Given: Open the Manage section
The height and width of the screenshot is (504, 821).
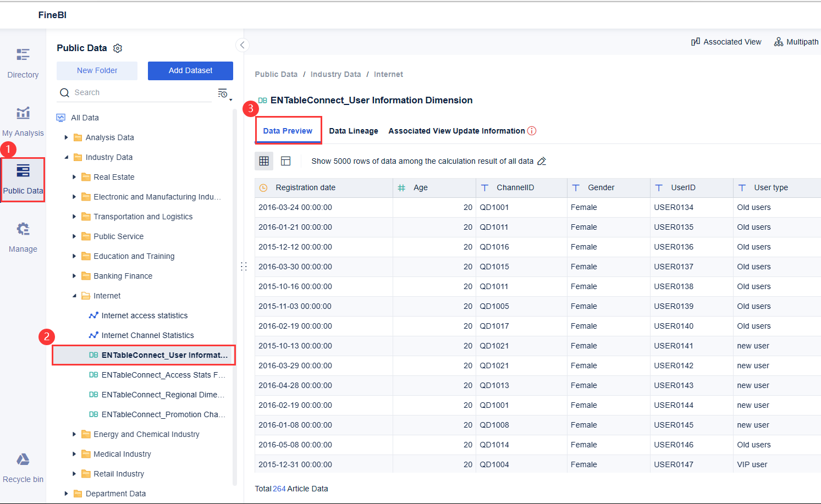Looking at the screenshot, I should 23,237.
